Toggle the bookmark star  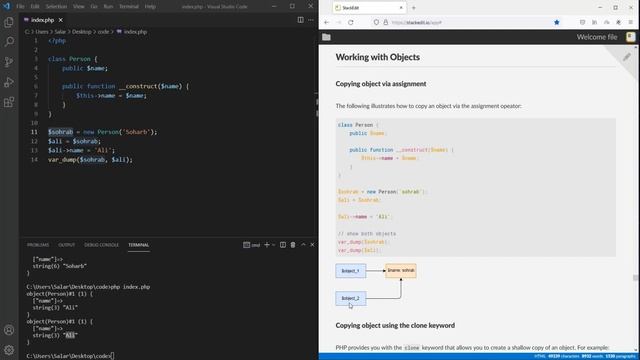tap(557, 22)
